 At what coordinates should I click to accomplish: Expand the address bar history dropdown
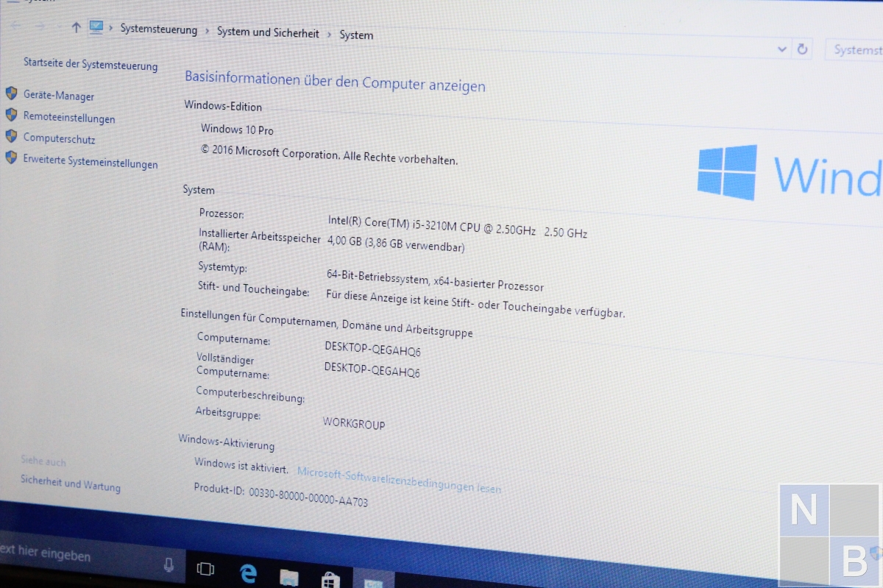782,49
